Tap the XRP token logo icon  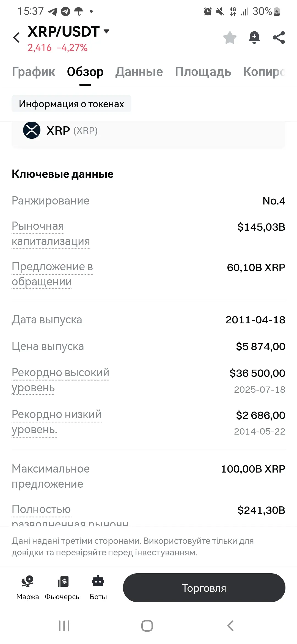pos(32,130)
